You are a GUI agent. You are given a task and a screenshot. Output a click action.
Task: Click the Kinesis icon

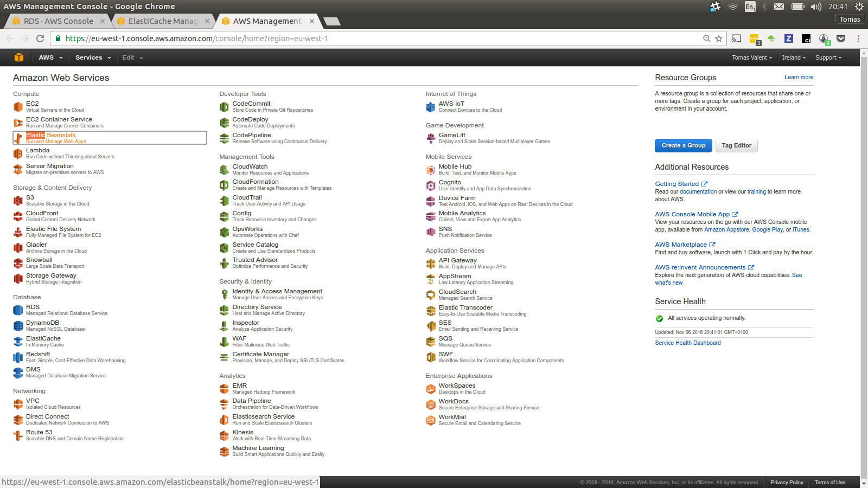(x=224, y=435)
